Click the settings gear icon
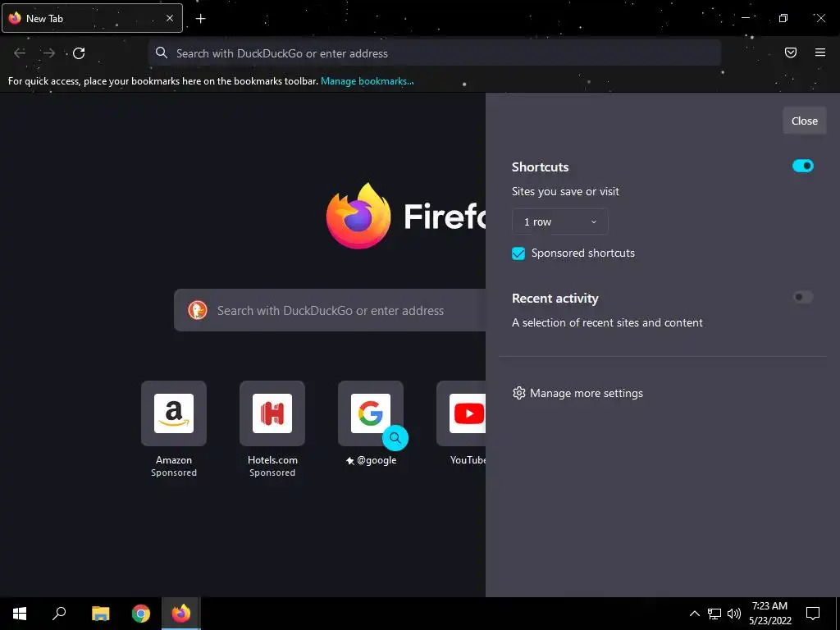The image size is (840, 630). pos(518,393)
